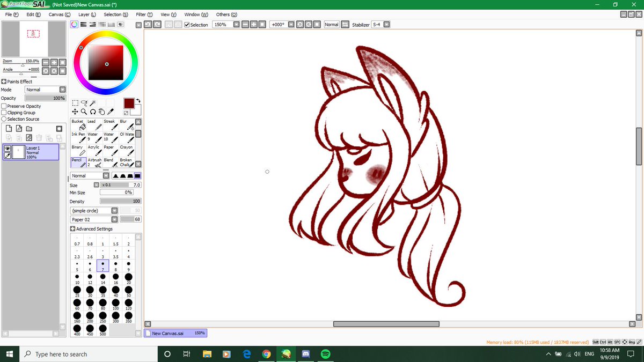Screen dimensions: 644x362
Task: Choose the Lead brush tool
Action: (x=94, y=125)
